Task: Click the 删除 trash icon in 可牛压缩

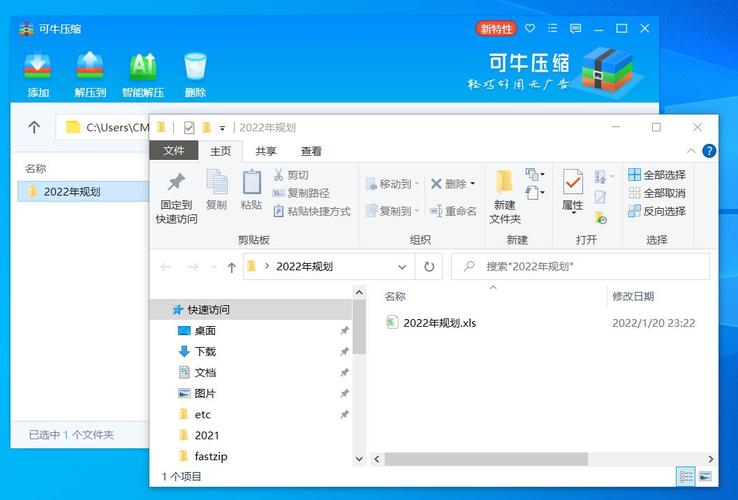Action: coord(195,66)
